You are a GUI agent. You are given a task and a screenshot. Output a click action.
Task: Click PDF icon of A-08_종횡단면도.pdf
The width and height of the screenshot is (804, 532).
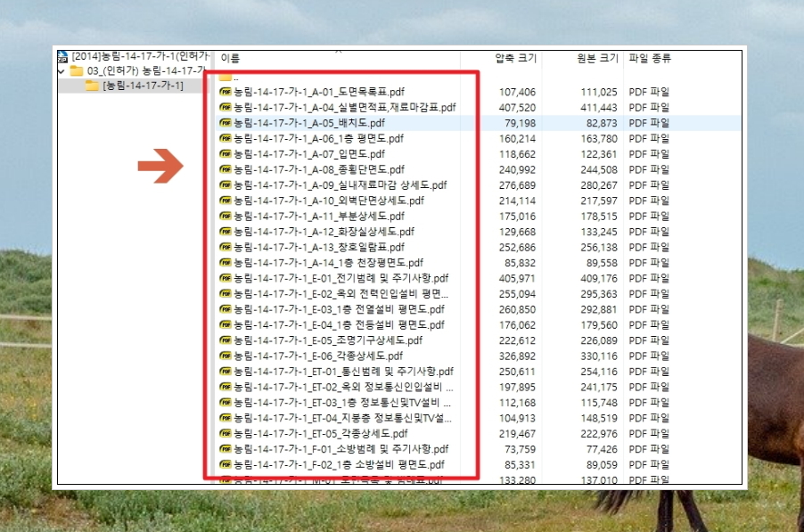[x=226, y=169]
